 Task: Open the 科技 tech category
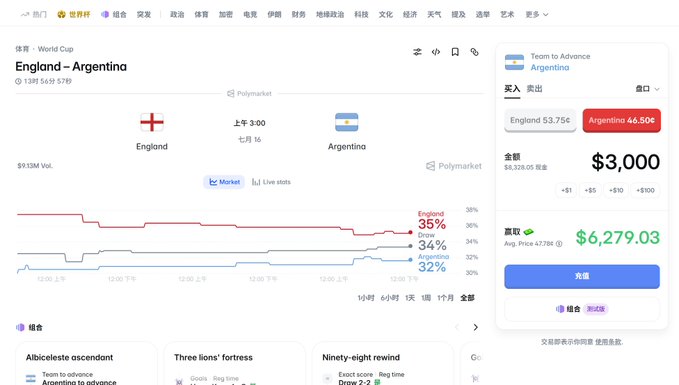point(361,14)
